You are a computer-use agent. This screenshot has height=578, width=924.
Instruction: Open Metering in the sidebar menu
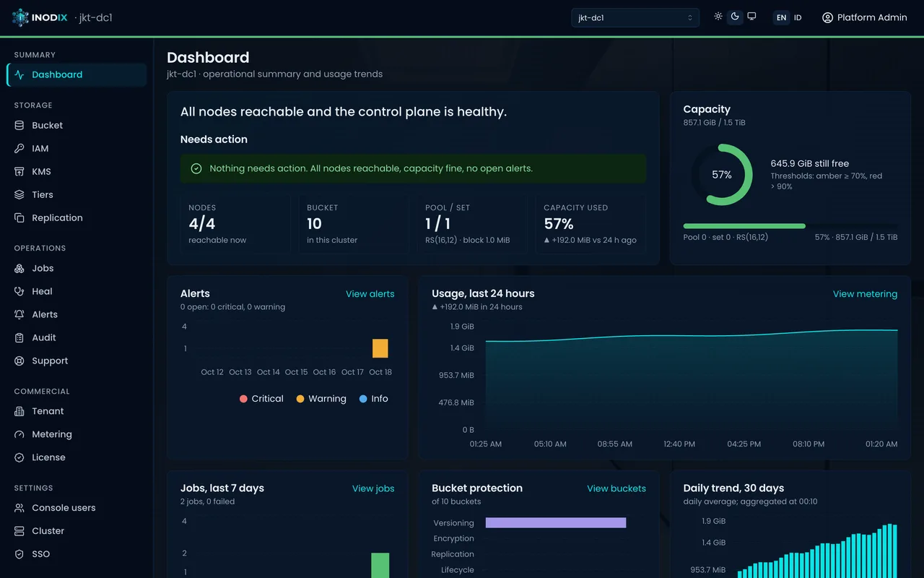pos(77,434)
